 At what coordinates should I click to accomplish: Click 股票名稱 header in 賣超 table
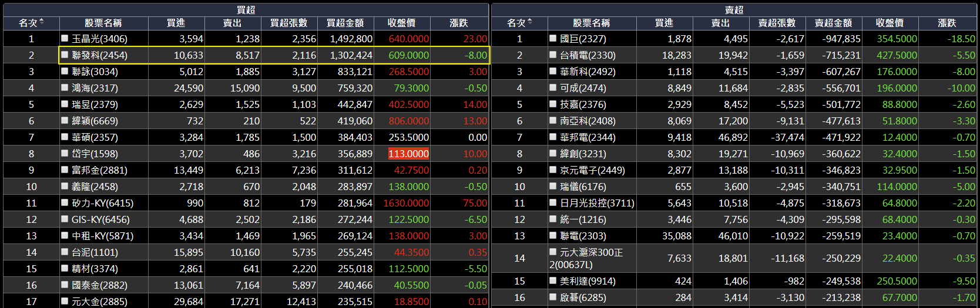(x=592, y=23)
